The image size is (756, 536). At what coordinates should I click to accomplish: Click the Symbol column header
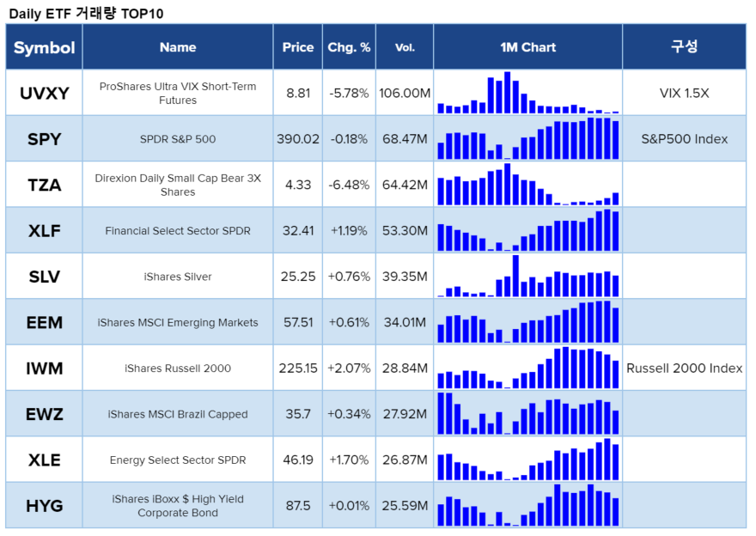[x=44, y=47]
